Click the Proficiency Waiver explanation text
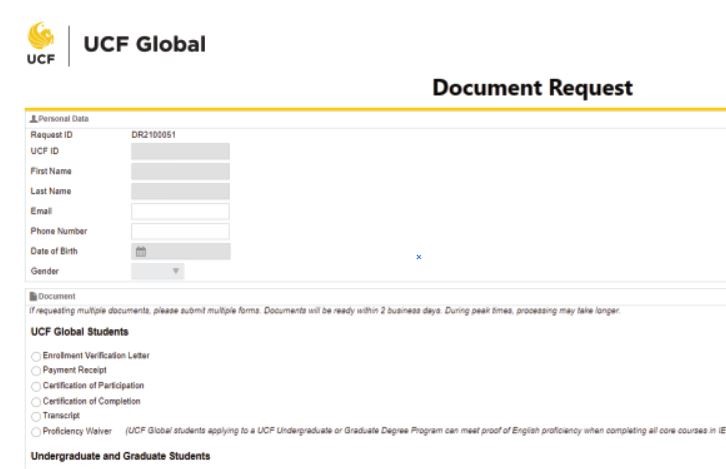726x469 pixels. coord(425,431)
